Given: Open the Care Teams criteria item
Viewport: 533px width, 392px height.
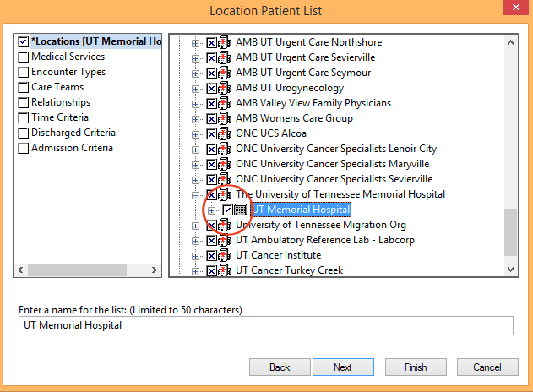Looking at the screenshot, I should (57, 87).
